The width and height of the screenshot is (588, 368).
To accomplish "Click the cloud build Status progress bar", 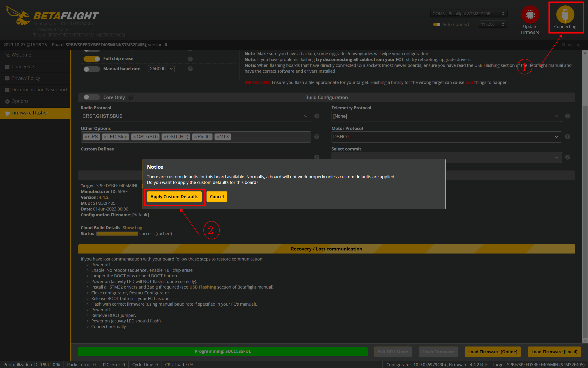I will point(117,234).
